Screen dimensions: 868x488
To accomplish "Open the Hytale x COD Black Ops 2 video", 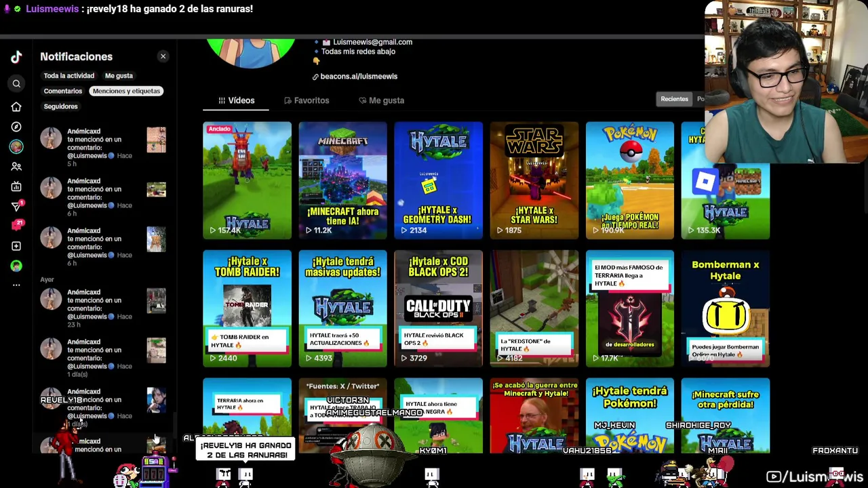I will pyautogui.click(x=438, y=308).
